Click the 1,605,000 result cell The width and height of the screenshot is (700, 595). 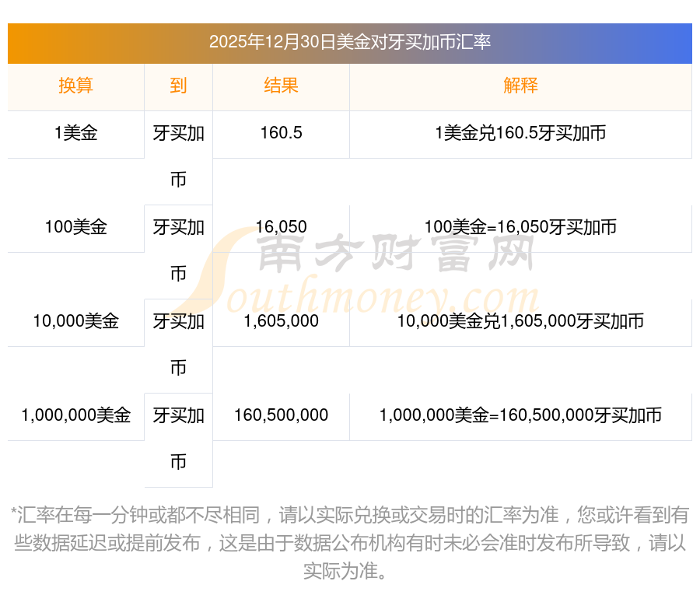click(281, 321)
